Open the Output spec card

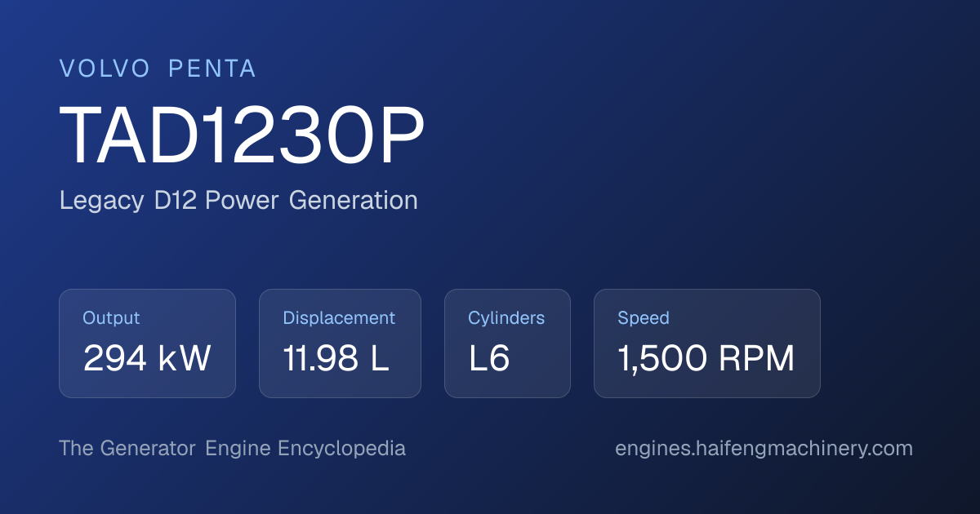pyautogui.click(x=147, y=343)
